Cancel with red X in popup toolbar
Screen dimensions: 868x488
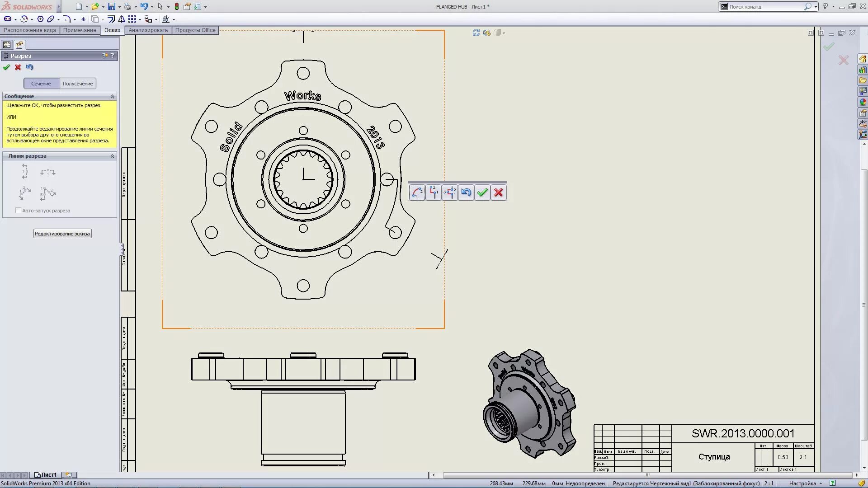pos(499,192)
